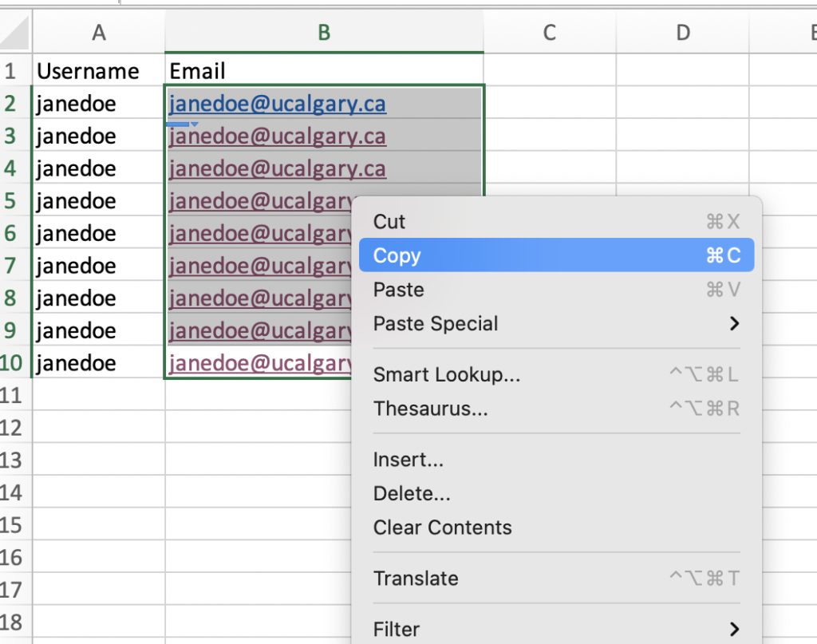Select row 1 header
The width and height of the screenshot is (817, 644).
(16, 70)
